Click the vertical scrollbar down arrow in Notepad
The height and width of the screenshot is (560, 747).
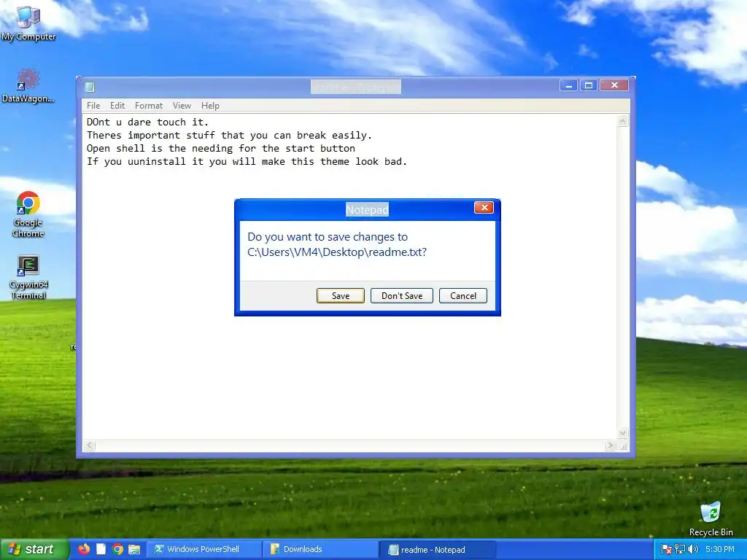(x=623, y=433)
